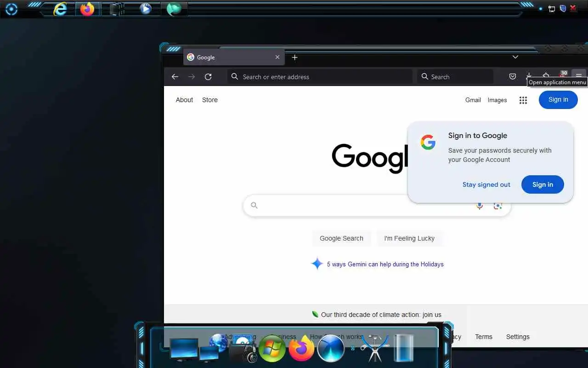Expand the list all tabs chevron

coord(515,57)
